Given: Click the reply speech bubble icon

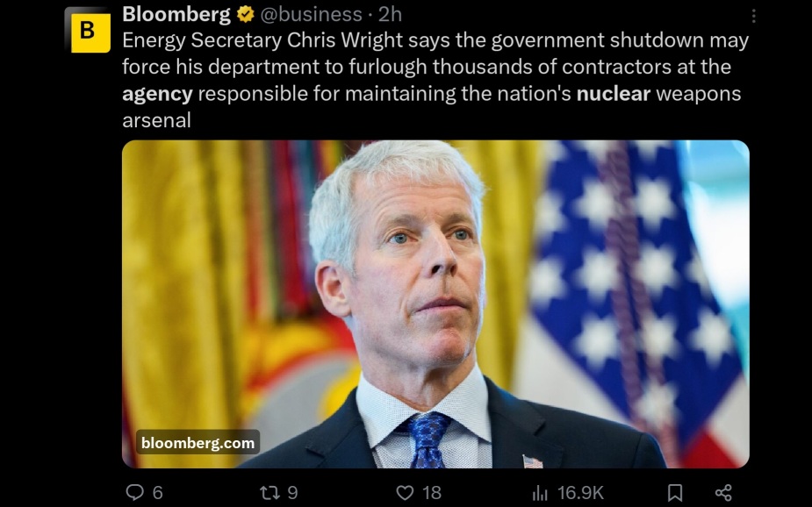Looking at the screenshot, I should [x=134, y=492].
